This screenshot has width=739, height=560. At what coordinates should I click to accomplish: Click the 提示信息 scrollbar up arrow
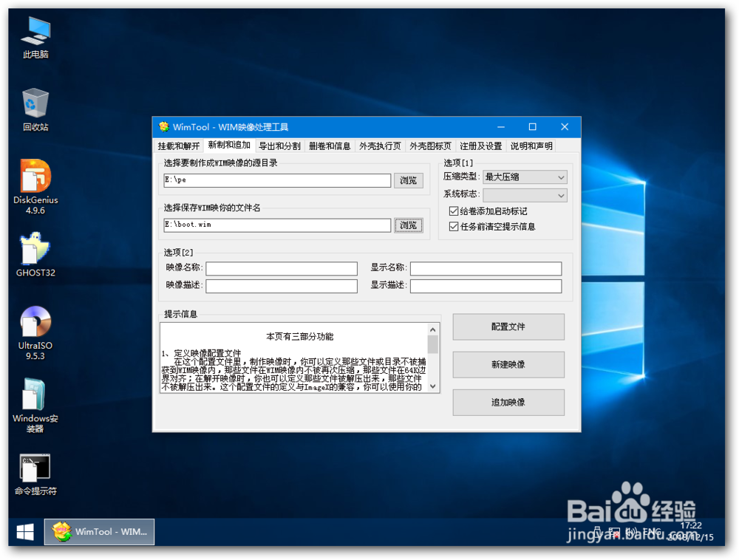coord(432,329)
